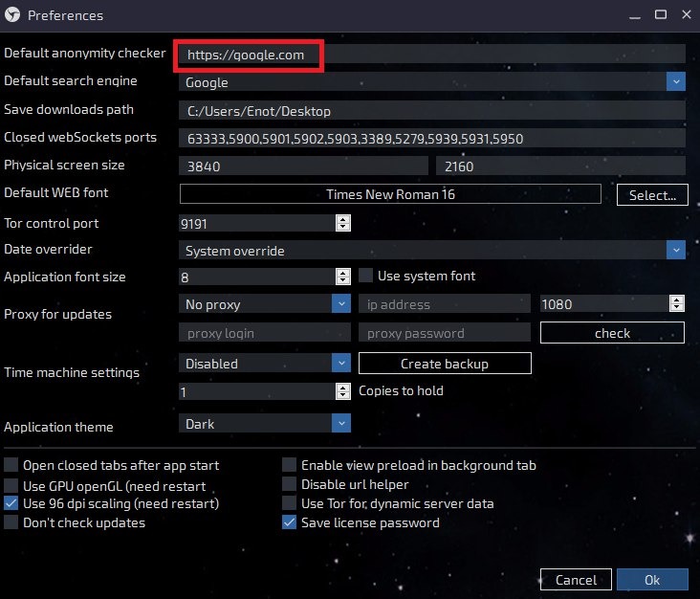Uncheck Use 96 dpi scaling checkbox
The height and width of the screenshot is (599, 700).
(x=11, y=503)
